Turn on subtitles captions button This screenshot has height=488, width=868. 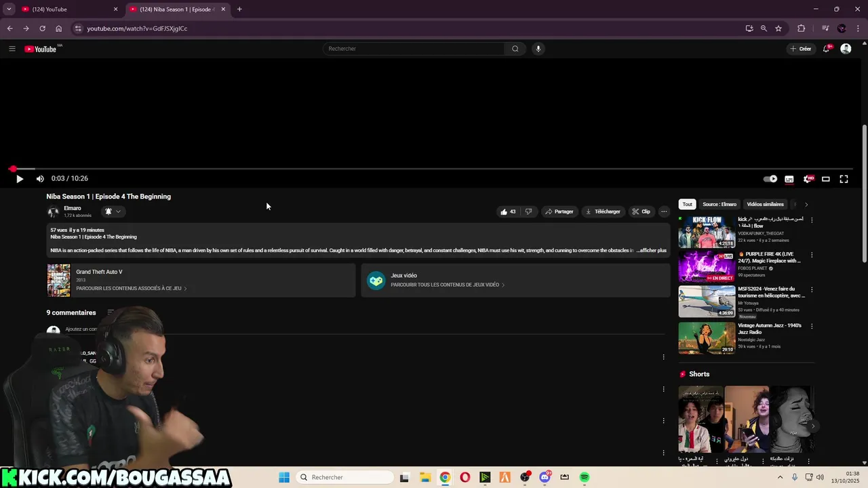pyautogui.click(x=789, y=179)
